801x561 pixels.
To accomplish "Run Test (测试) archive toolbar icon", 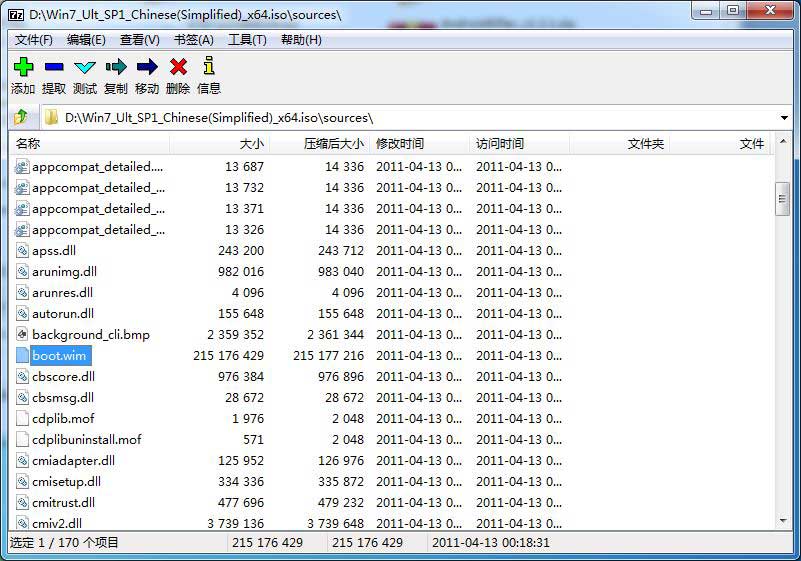I will [x=85, y=67].
